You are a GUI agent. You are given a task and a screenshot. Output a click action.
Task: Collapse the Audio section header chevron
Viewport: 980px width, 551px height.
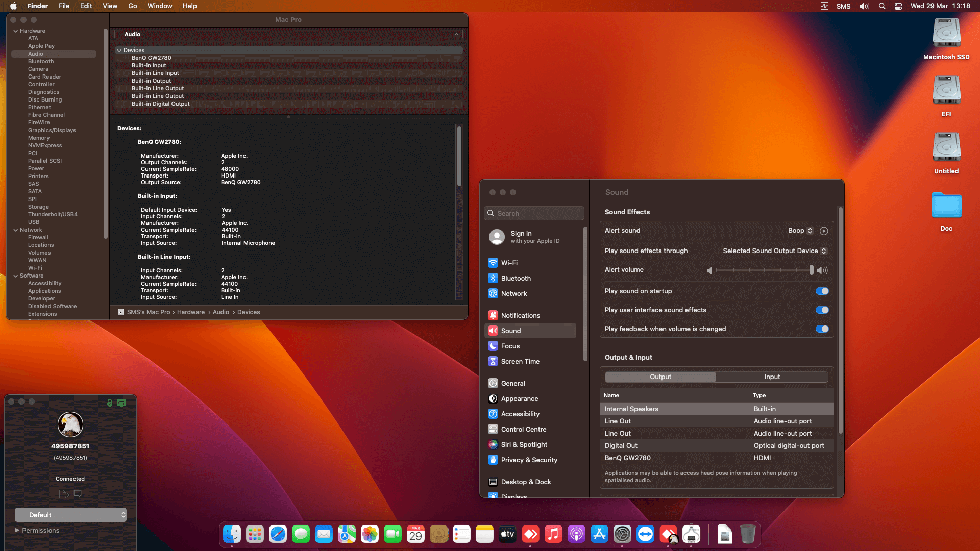pyautogui.click(x=456, y=34)
